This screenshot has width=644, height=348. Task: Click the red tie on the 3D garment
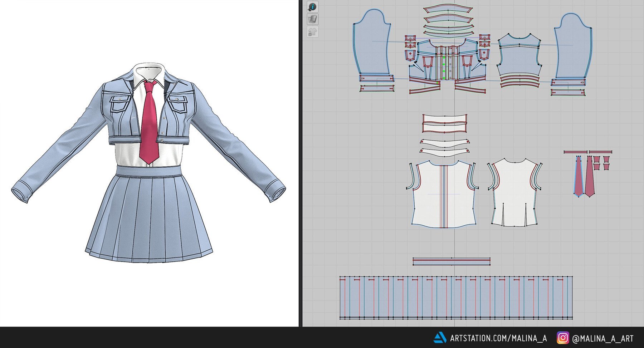[x=149, y=122]
